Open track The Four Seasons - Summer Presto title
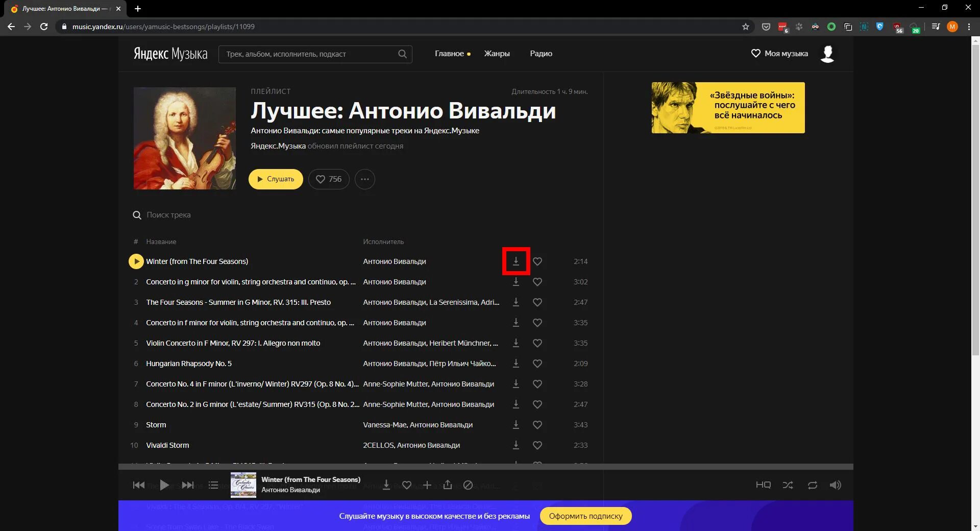Viewport: 980px width, 531px height. [238, 302]
